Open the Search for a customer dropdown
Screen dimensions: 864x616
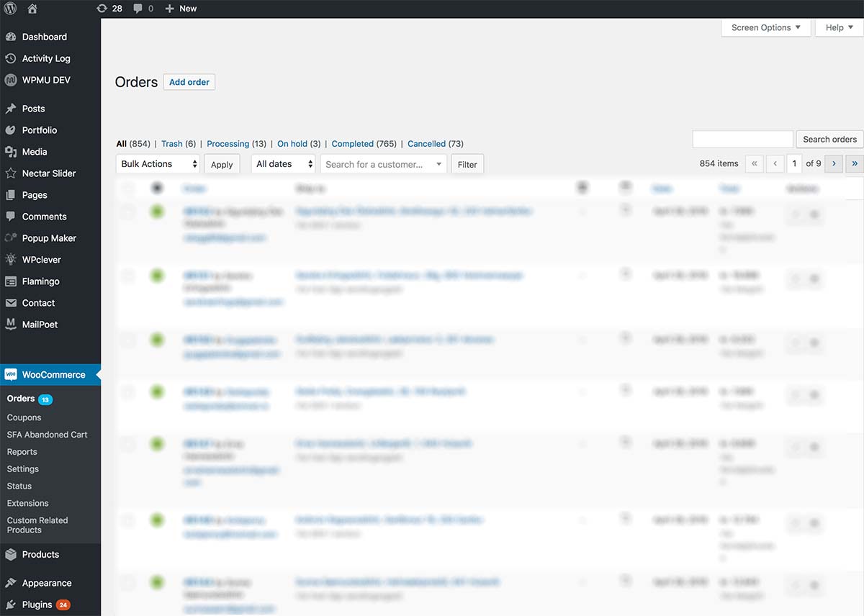pos(384,164)
